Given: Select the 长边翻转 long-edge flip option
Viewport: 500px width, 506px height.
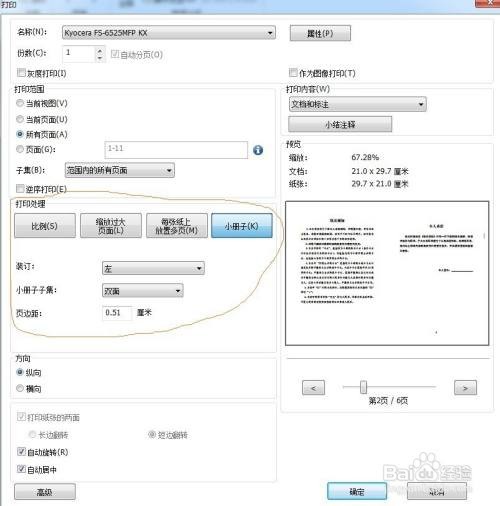Looking at the screenshot, I should tap(32, 434).
